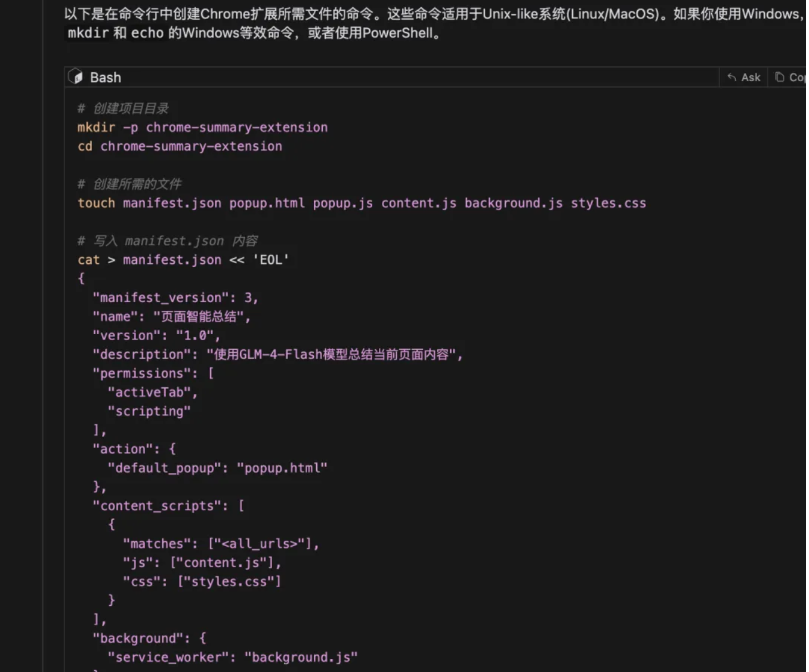Click the "permissions": [ line
This screenshot has height=672, width=809.
click(153, 373)
